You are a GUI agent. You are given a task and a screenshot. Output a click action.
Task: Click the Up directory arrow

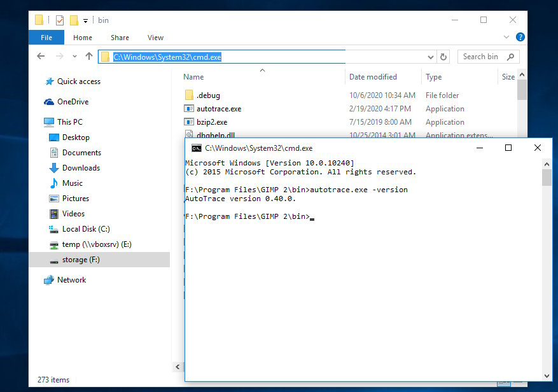coord(89,56)
